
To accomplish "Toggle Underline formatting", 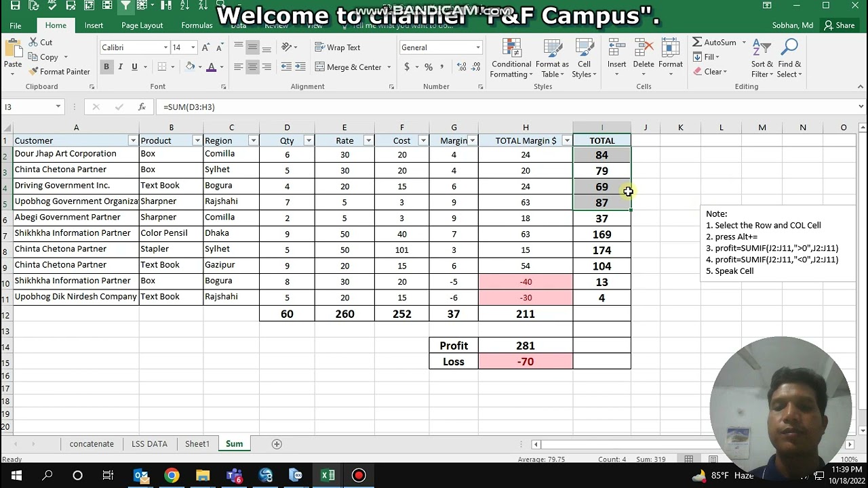I will pyautogui.click(x=134, y=66).
